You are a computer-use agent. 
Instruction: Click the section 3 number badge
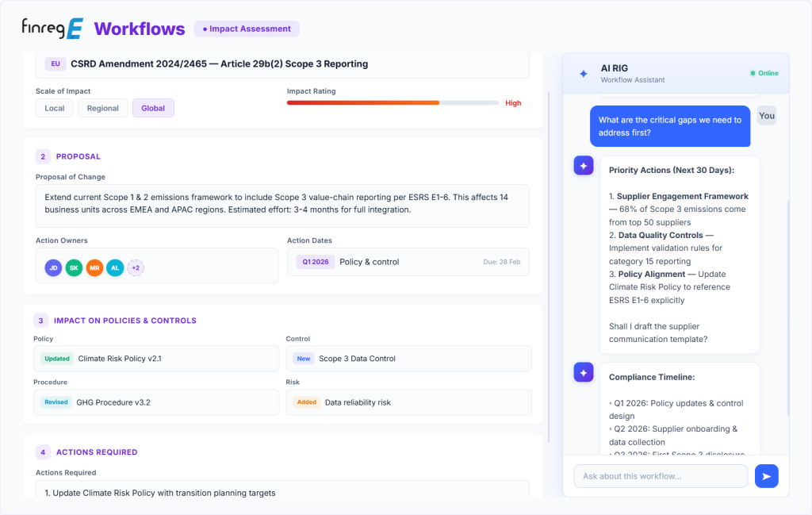41,321
